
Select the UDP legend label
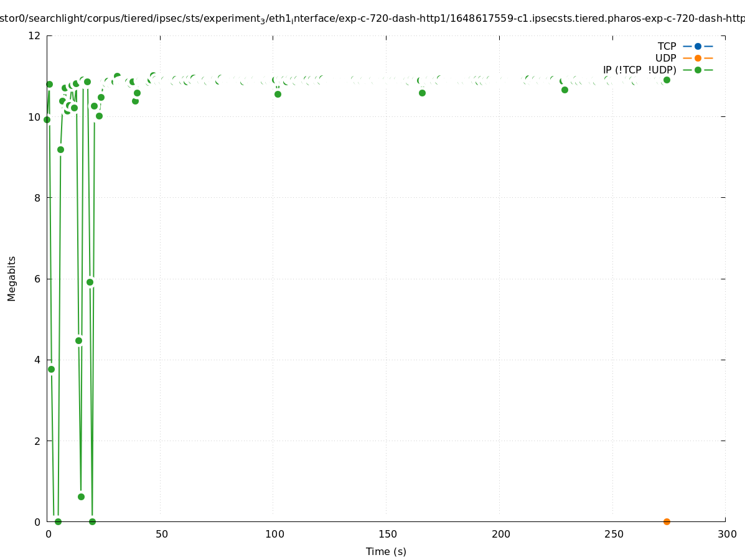tap(665, 58)
